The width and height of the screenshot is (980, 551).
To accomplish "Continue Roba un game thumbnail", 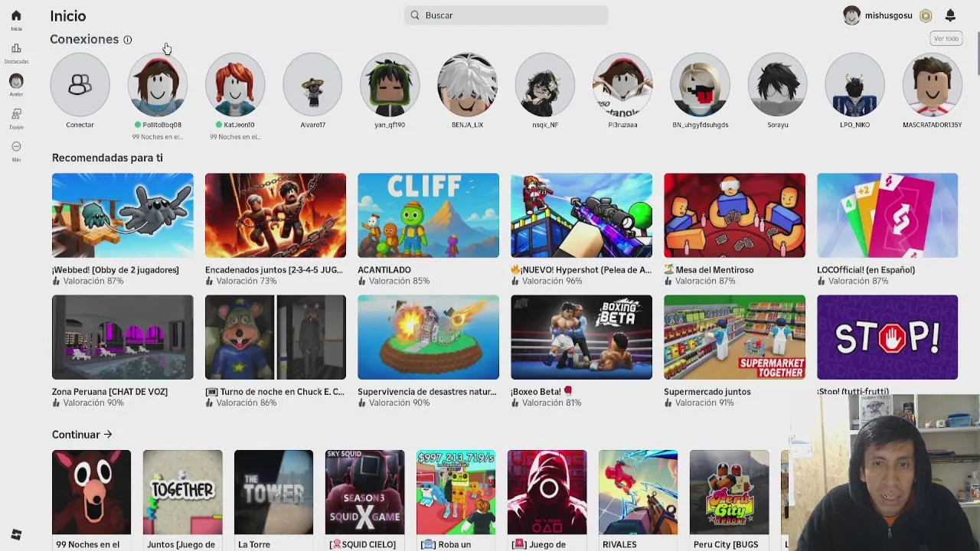I will 456,492.
